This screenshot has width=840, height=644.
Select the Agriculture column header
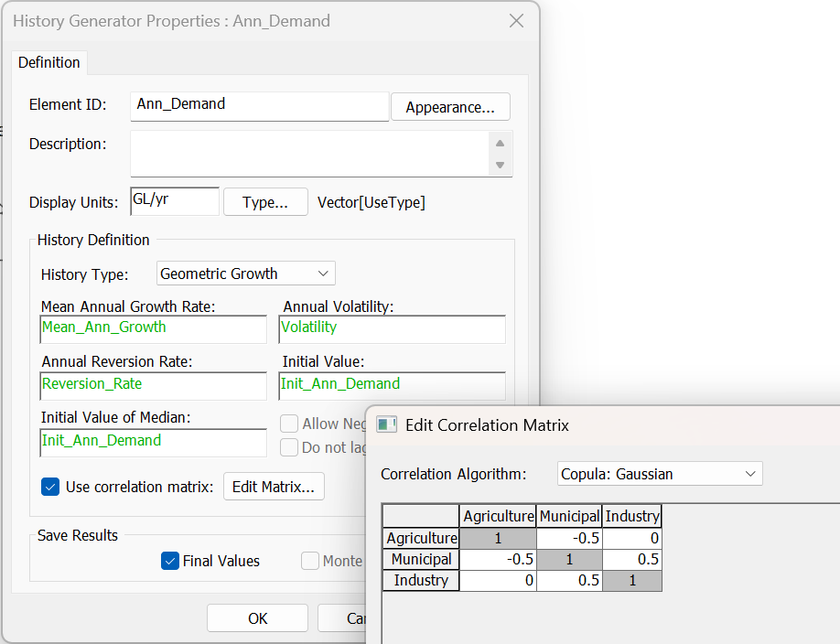(498, 516)
